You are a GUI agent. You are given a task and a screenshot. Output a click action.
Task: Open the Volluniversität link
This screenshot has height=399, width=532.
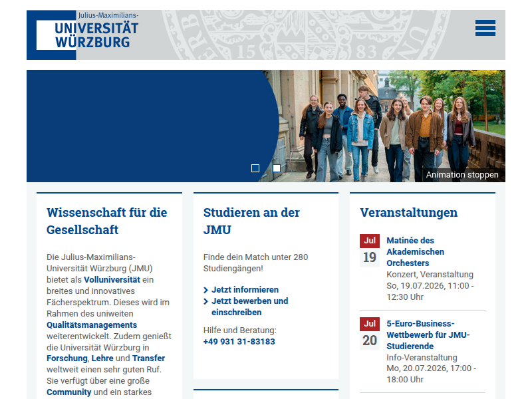pyautogui.click(x=112, y=280)
